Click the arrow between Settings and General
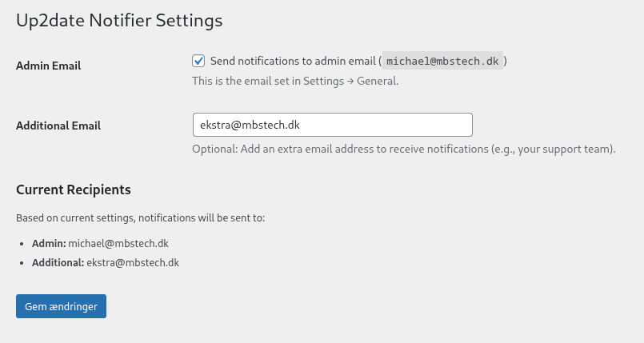The image size is (644, 343). point(350,82)
